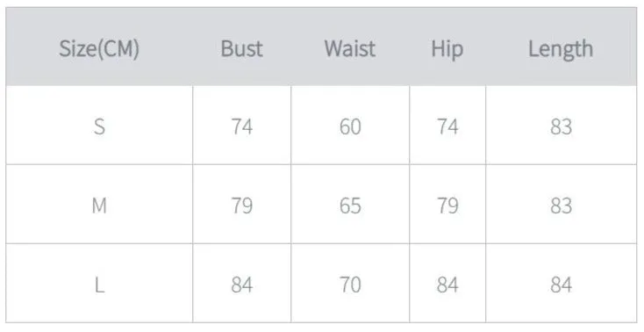Select Waist value 65 in M row
Viewport: 644px width, 332px height.
pyautogui.click(x=350, y=206)
